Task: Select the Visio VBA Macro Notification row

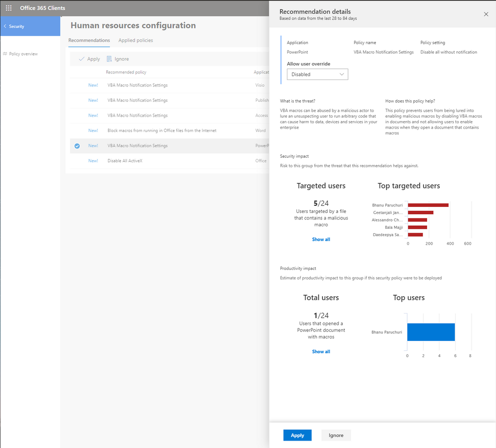Action: coord(169,85)
